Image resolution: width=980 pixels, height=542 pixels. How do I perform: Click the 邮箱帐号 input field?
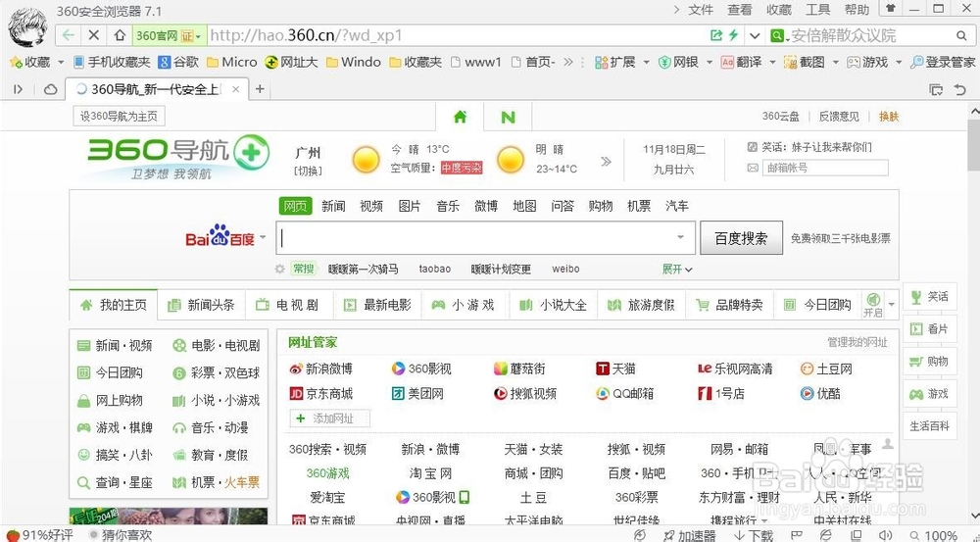click(x=825, y=168)
